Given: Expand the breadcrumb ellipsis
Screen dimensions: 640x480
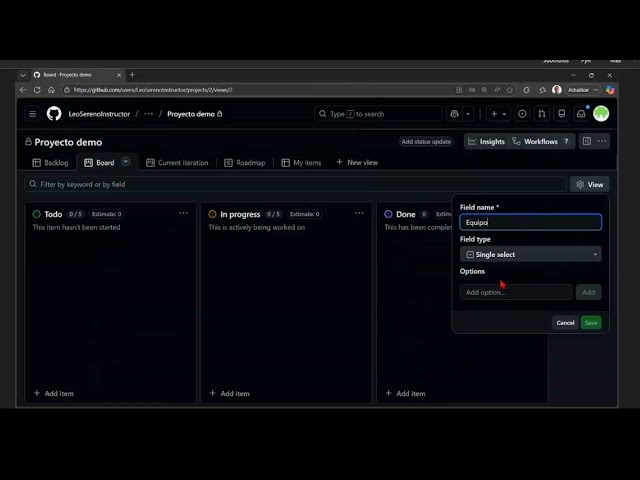Looking at the screenshot, I should click(149, 114).
